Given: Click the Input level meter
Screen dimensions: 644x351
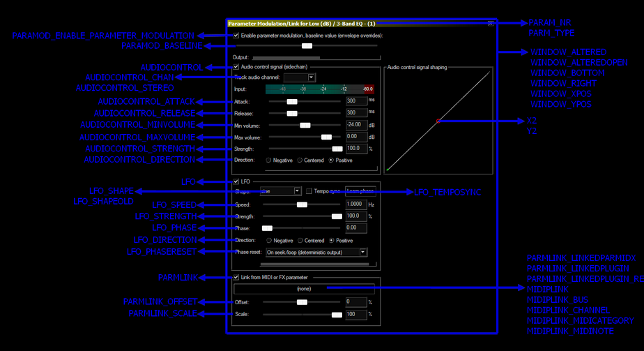Looking at the screenshot, I should (320, 89).
